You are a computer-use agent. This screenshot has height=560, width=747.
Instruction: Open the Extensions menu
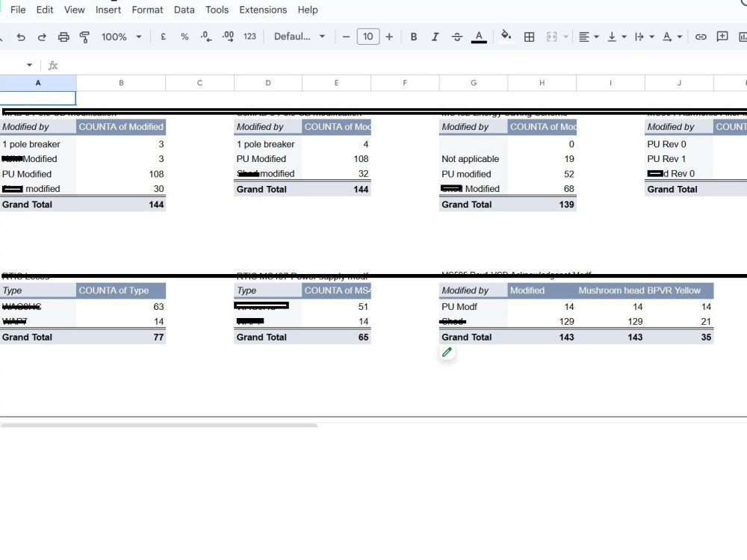pyautogui.click(x=263, y=10)
